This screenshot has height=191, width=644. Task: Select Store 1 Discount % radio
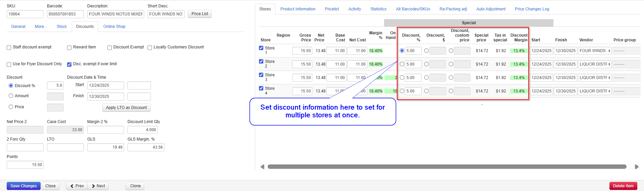pos(402,51)
